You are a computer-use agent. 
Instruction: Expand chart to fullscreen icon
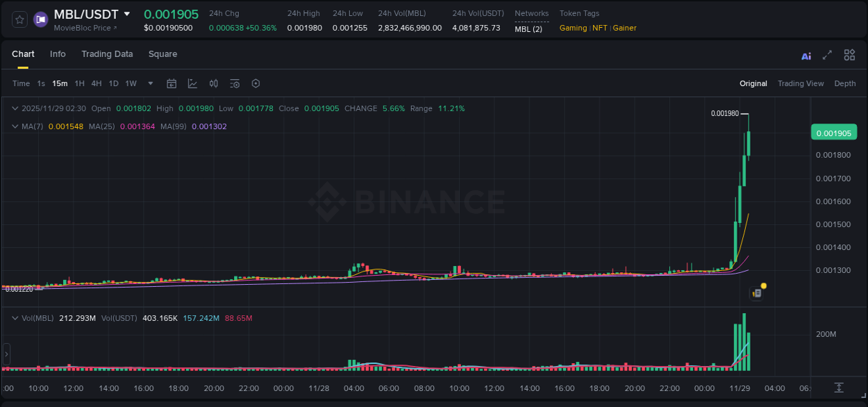[x=827, y=55]
